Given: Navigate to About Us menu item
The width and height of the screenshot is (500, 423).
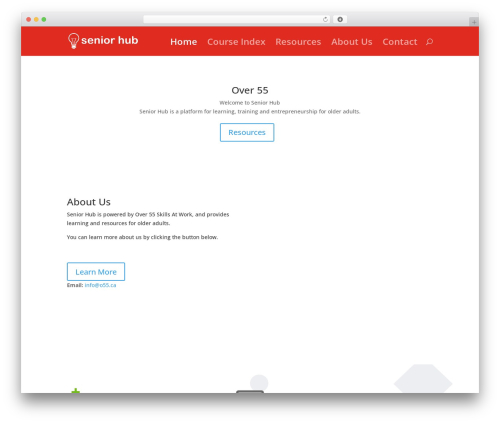Looking at the screenshot, I should pyautogui.click(x=352, y=42).
